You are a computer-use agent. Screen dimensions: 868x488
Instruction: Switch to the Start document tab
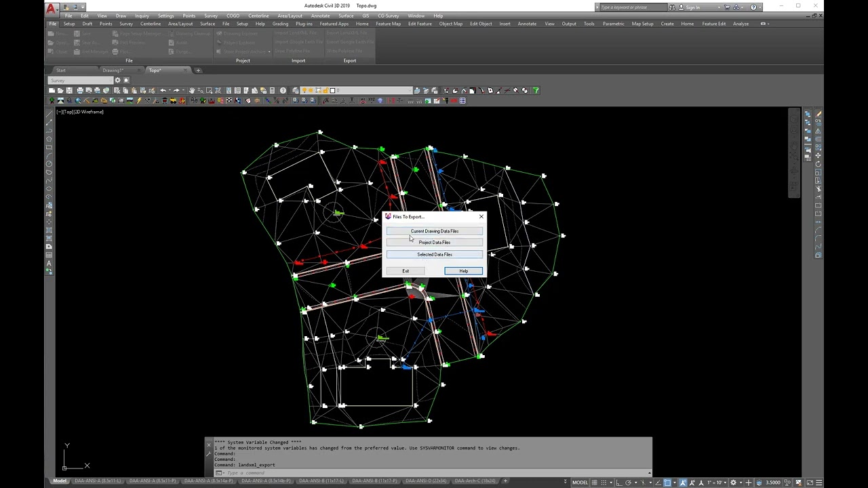pyautogui.click(x=61, y=70)
